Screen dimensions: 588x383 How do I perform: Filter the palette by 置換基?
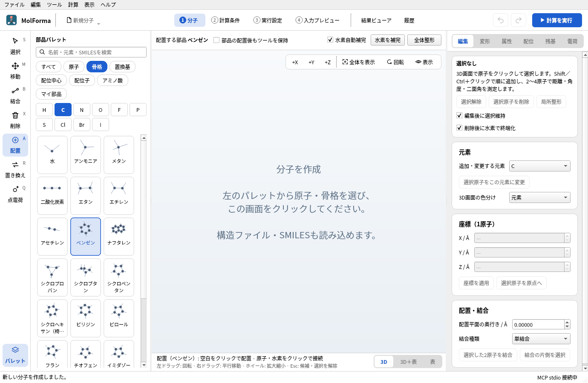123,67
